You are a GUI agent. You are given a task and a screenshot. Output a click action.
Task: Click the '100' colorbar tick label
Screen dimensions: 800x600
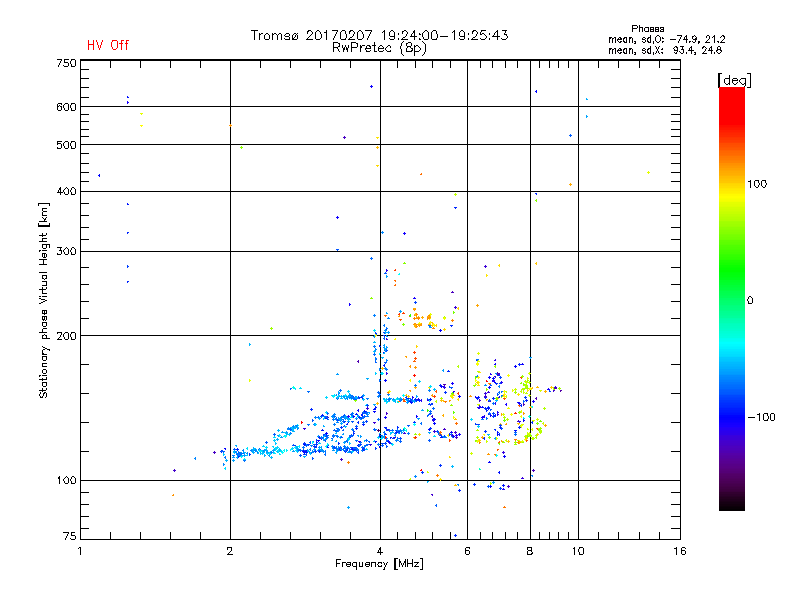[x=757, y=184]
